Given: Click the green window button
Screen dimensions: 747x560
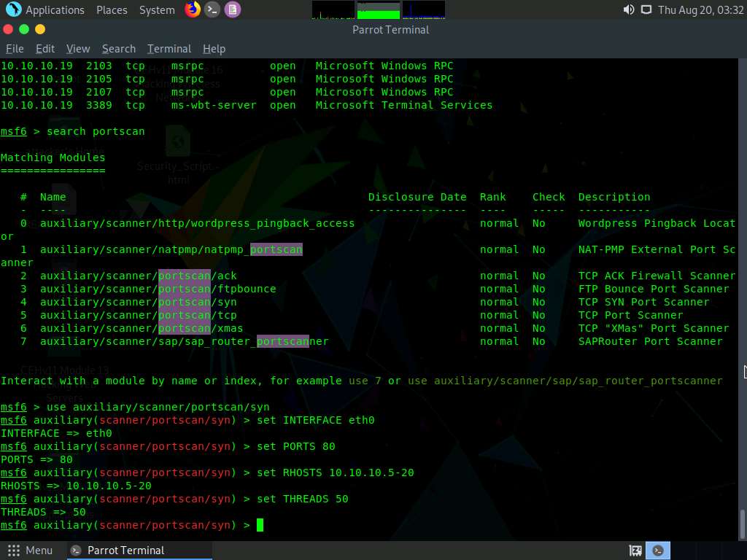Looking at the screenshot, I should coord(24,29).
